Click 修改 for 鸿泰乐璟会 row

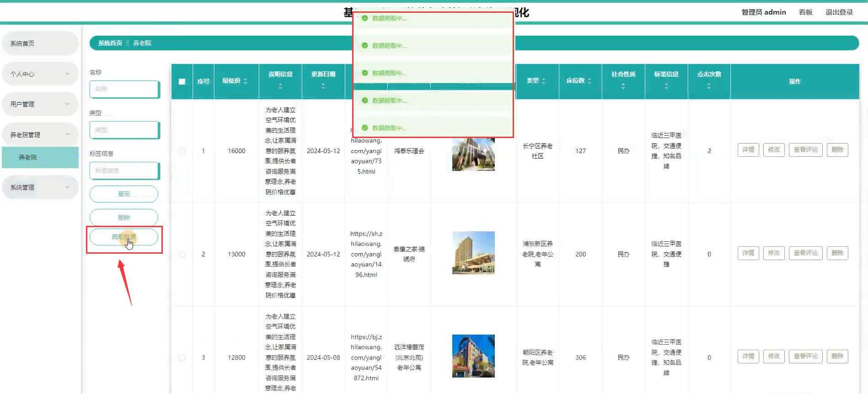pos(774,150)
